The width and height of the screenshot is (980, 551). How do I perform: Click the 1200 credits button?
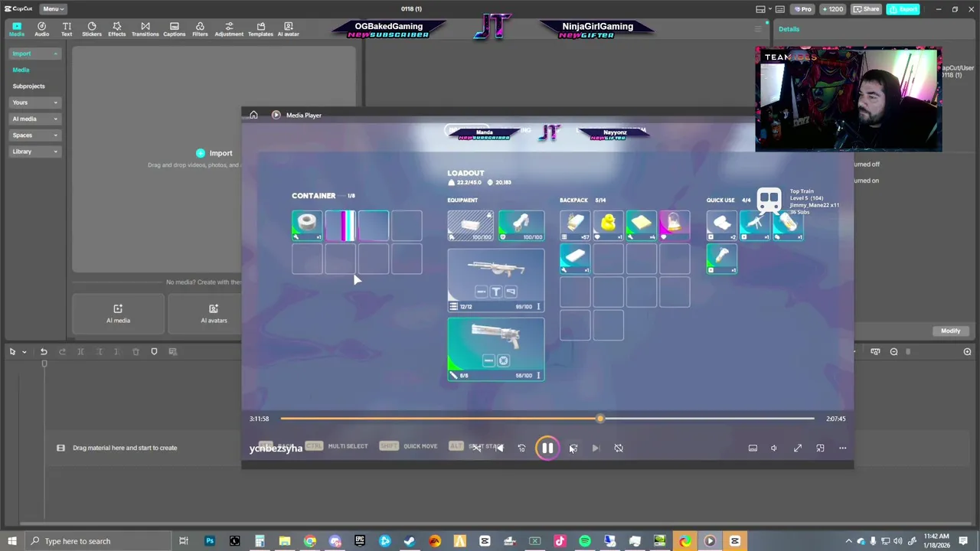[833, 9]
